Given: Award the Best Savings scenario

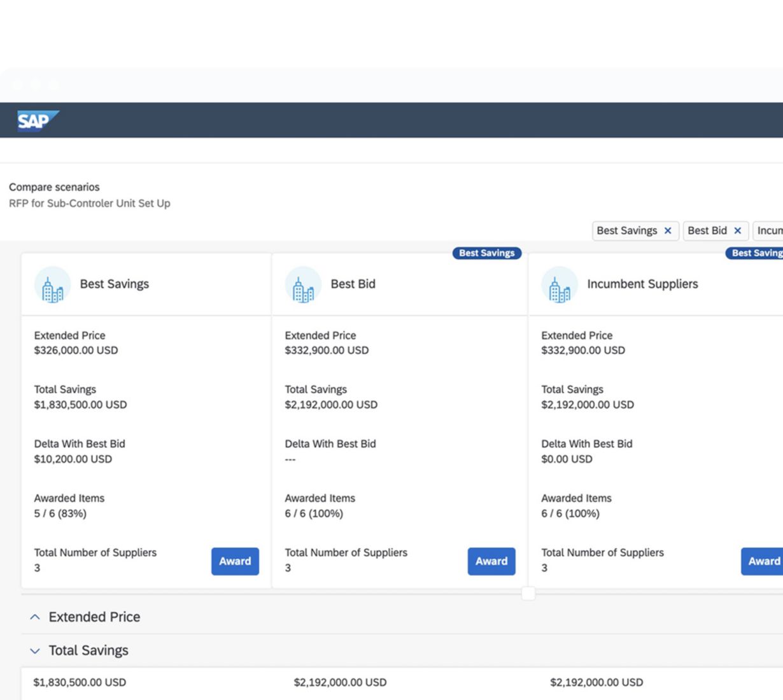Looking at the screenshot, I should [x=235, y=561].
